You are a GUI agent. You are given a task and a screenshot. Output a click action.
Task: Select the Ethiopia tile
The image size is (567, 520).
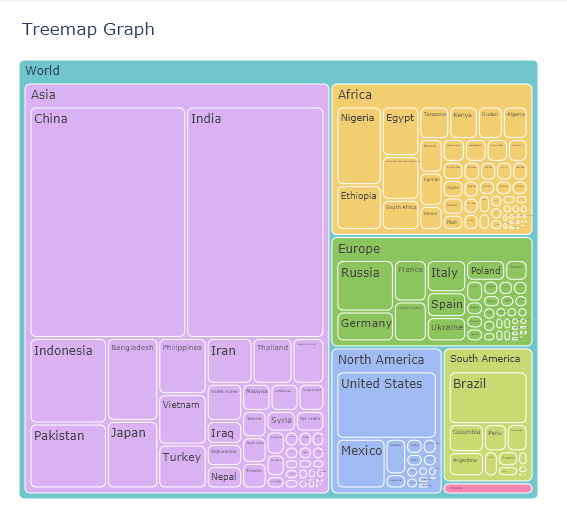[x=359, y=208]
